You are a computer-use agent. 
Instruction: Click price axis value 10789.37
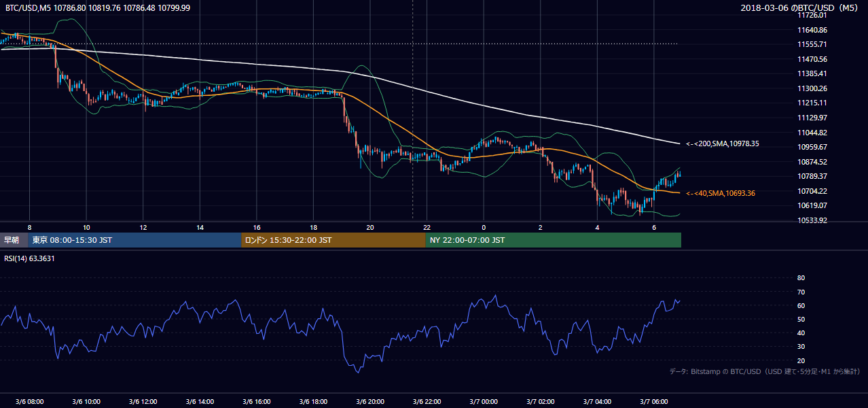pyautogui.click(x=812, y=176)
